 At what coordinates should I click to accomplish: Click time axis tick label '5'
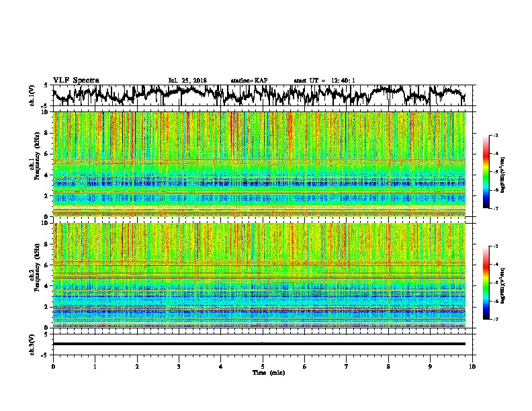[263, 367]
